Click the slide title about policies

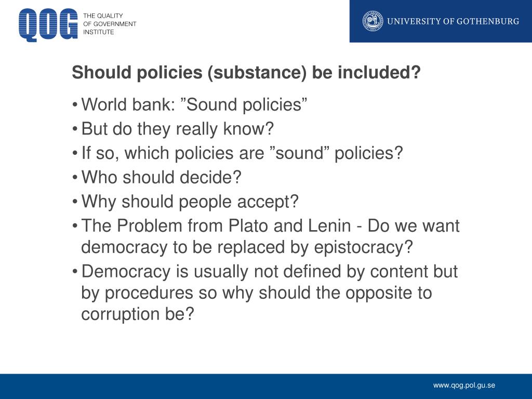(246, 72)
